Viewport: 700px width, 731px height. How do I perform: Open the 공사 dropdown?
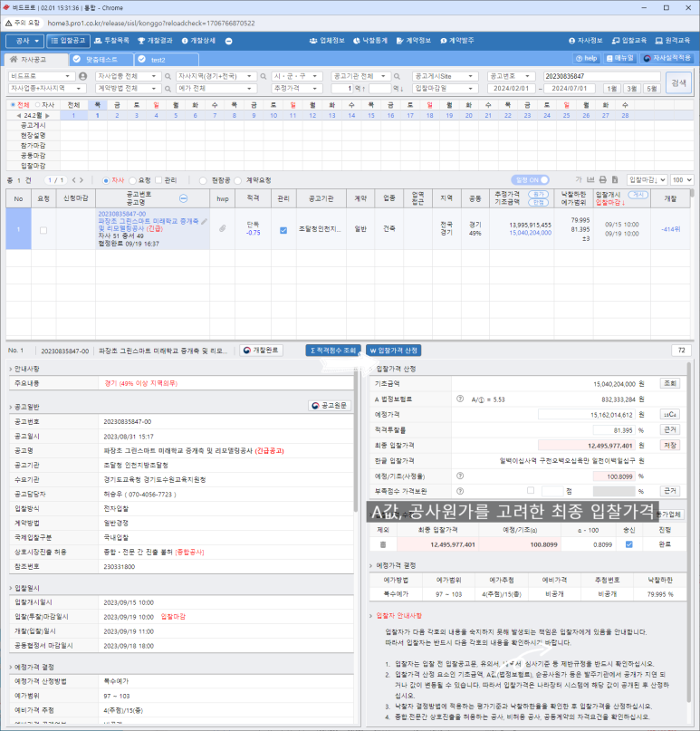click(25, 41)
